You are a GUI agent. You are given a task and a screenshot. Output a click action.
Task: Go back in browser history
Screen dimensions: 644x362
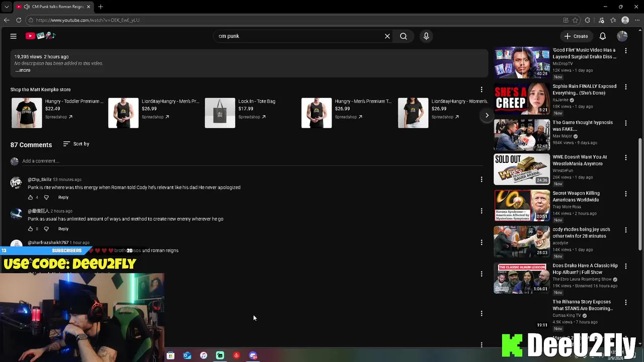(7, 20)
